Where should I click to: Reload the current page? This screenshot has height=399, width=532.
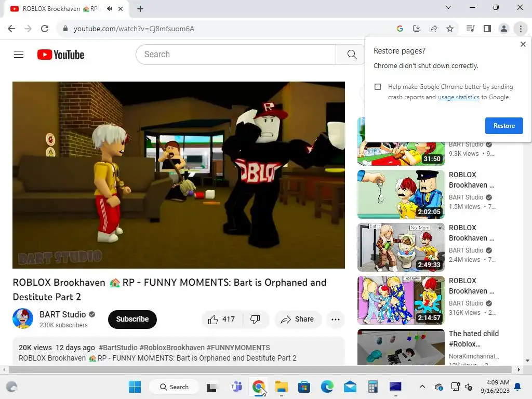pos(45,29)
